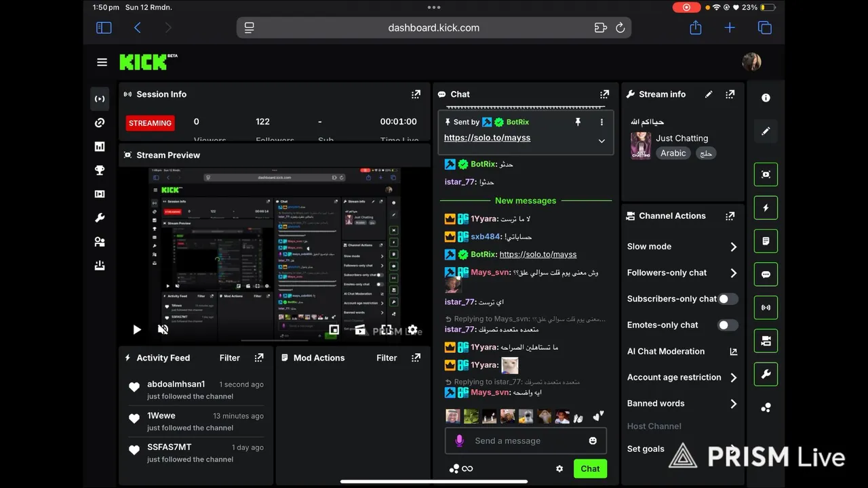868x488 pixels.
Task: Enable picture-in-picture on stream preview
Action: 334,330
